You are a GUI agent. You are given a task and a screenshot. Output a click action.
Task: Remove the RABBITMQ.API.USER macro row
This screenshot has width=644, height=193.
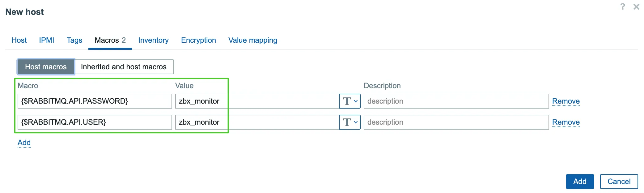(566, 122)
